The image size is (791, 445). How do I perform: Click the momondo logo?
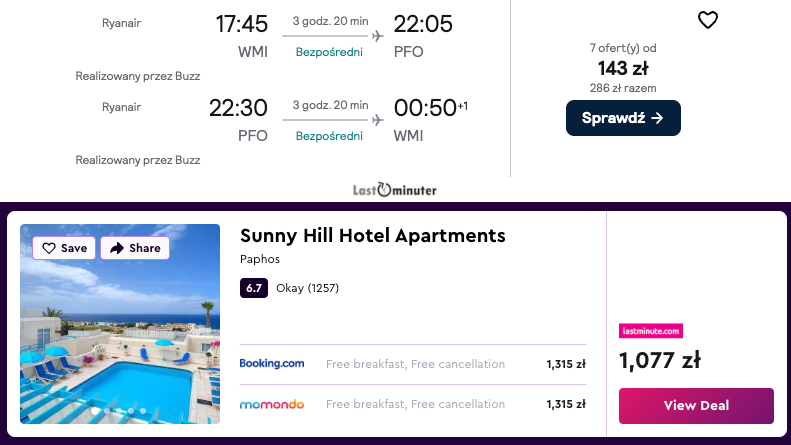point(272,404)
